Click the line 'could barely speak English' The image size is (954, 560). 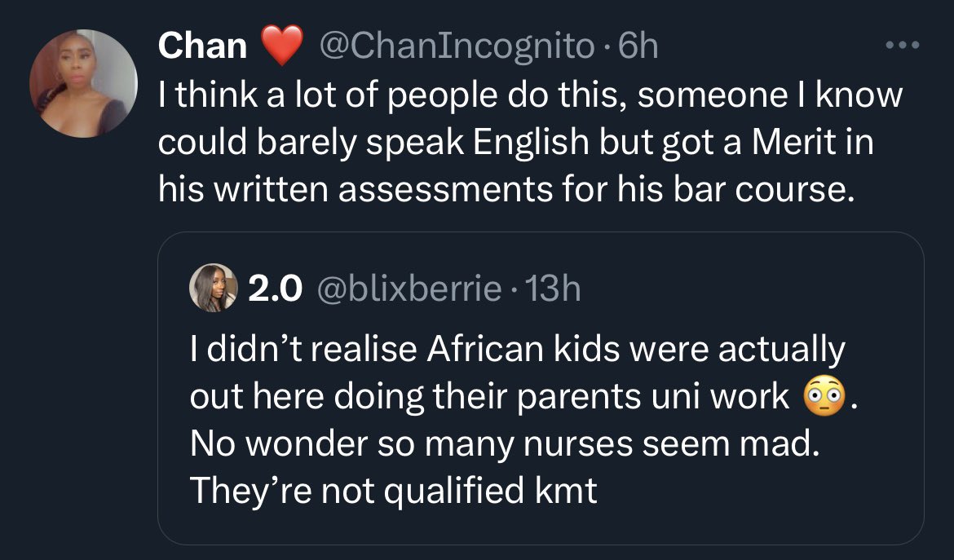tap(515, 143)
